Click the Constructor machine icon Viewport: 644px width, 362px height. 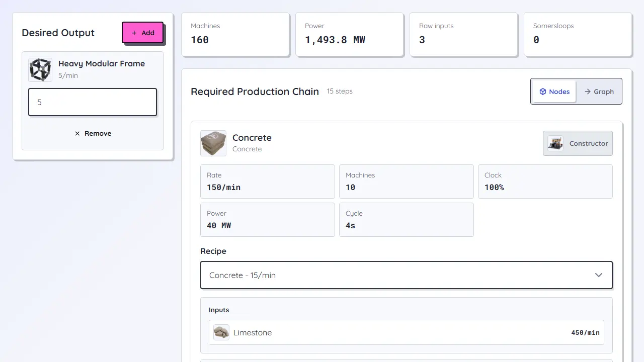tap(555, 143)
